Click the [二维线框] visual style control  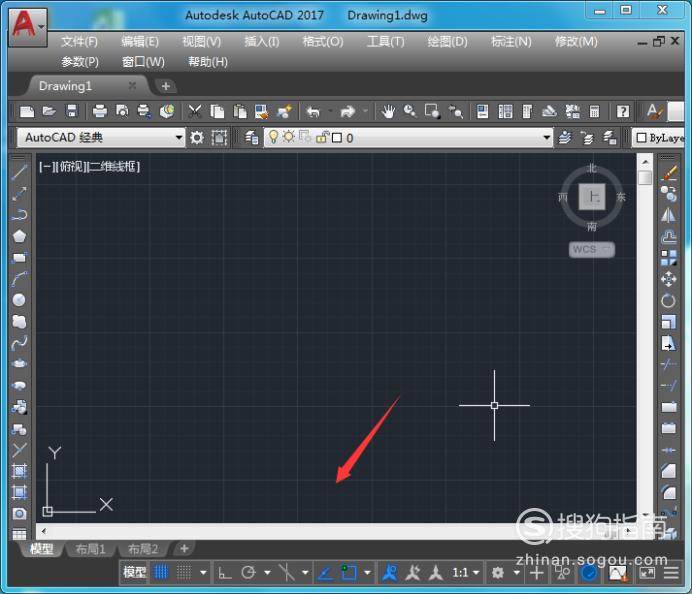(x=114, y=167)
